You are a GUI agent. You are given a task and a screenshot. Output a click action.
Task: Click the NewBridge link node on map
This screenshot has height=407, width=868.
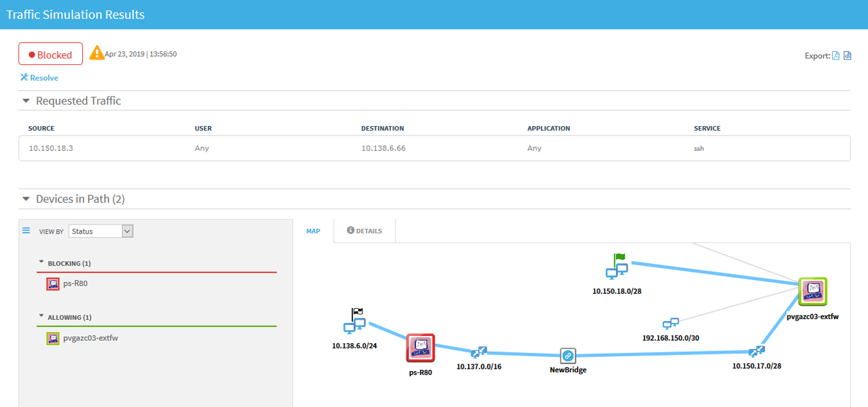tap(568, 356)
